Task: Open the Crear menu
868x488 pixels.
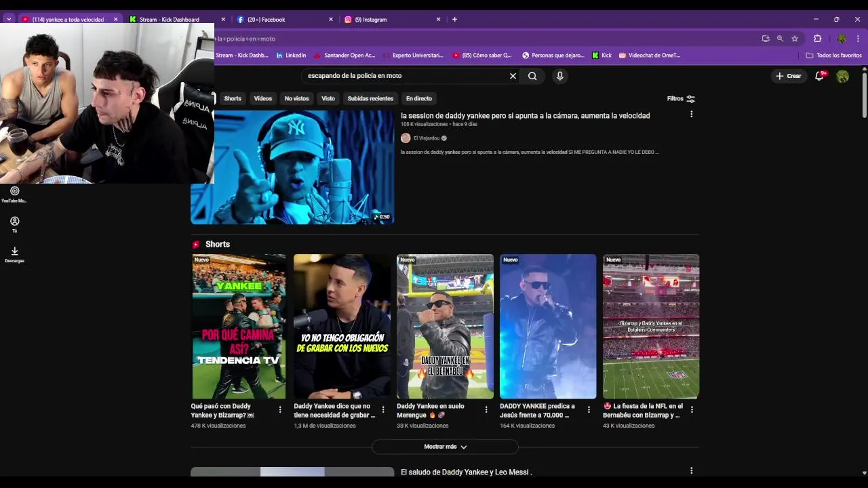Action: pos(789,76)
